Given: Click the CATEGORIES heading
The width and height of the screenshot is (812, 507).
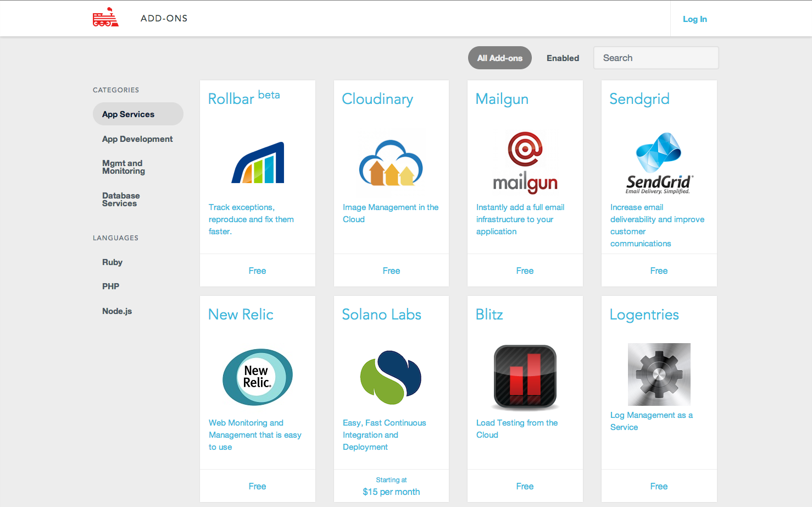Looking at the screenshot, I should click(116, 90).
